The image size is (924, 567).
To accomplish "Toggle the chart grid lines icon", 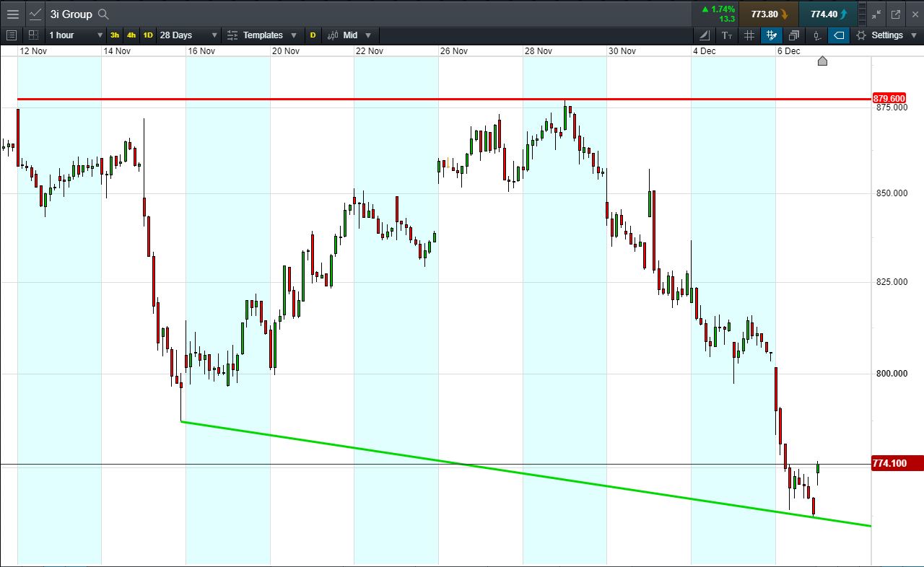I will pos(749,35).
